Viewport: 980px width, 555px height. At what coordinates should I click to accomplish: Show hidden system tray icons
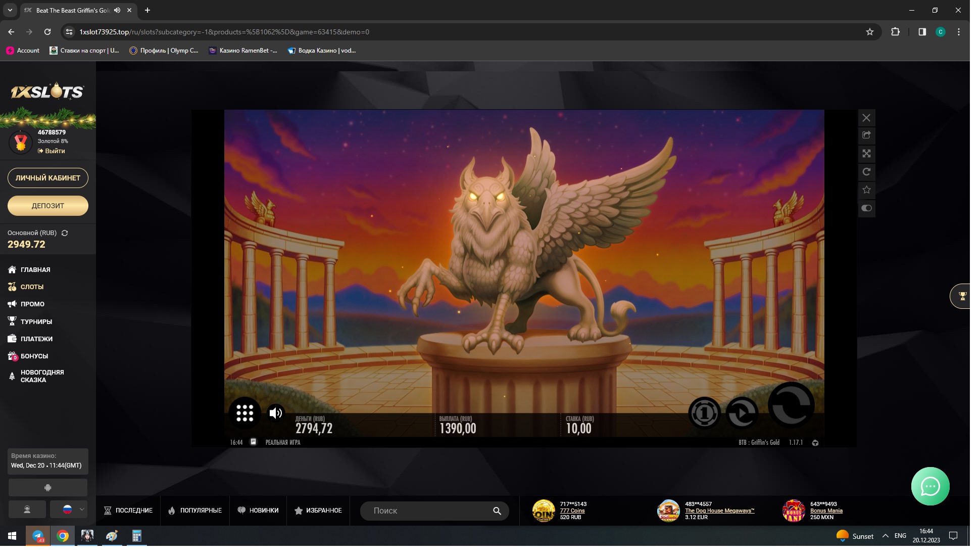click(x=885, y=536)
